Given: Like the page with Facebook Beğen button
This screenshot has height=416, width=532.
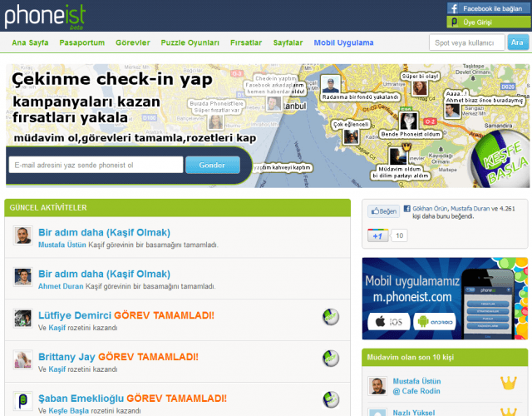Looking at the screenshot, I should (x=384, y=211).
